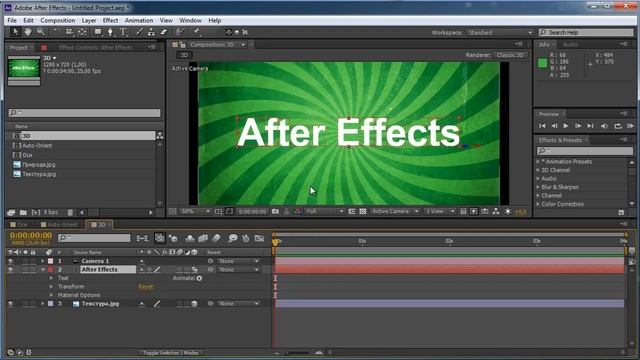The image size is (640, 360).
Task: Select the Rectangle shape tool
Action: [x=98, y=32]
